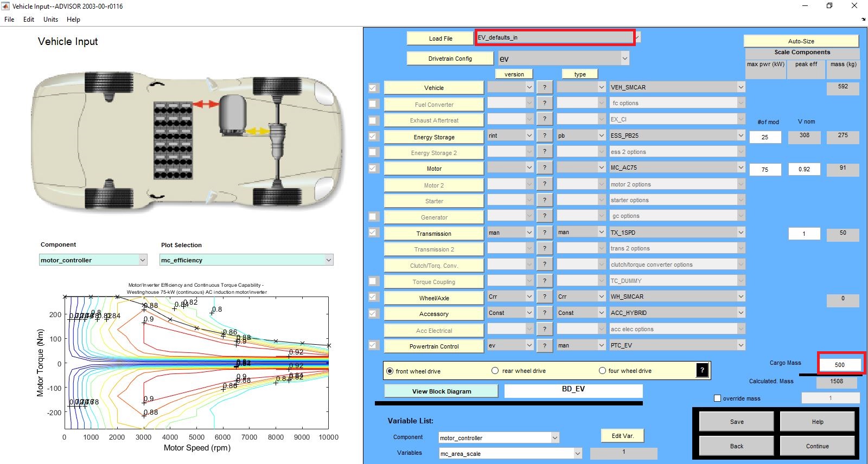Click the Edit Var. button

(622, 436)
